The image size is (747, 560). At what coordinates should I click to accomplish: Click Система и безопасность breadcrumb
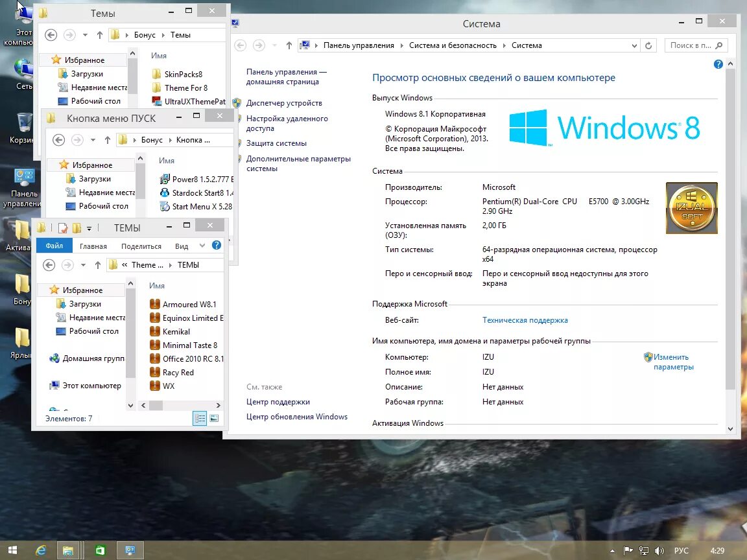[453, 46]
